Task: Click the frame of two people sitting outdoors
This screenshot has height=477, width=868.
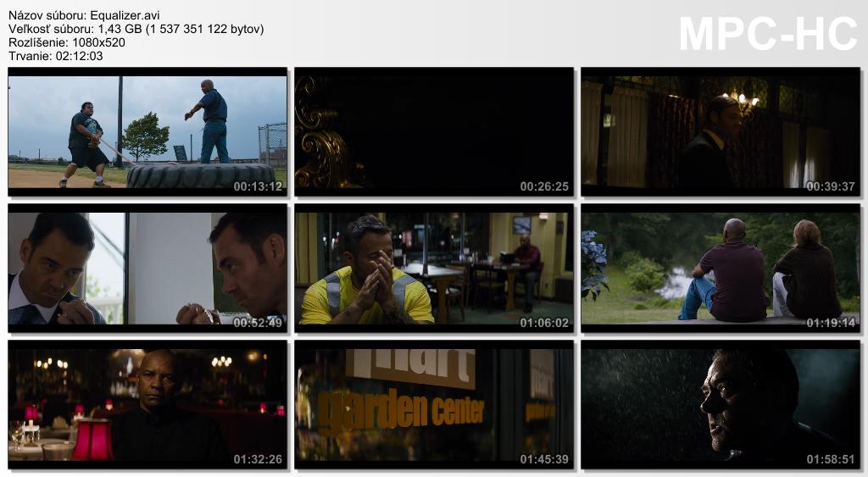Action: coord(721,268)
